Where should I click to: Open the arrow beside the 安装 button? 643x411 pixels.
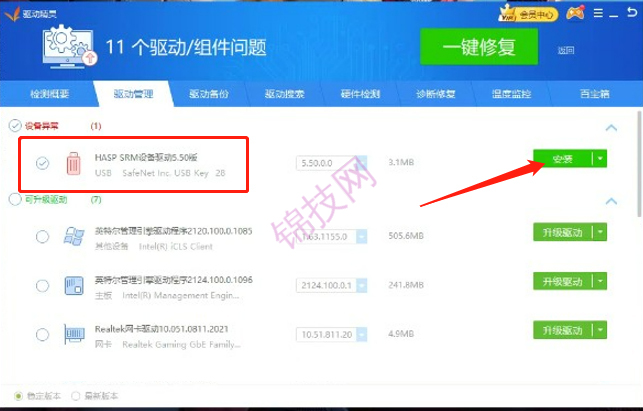[x=600, y=158]
